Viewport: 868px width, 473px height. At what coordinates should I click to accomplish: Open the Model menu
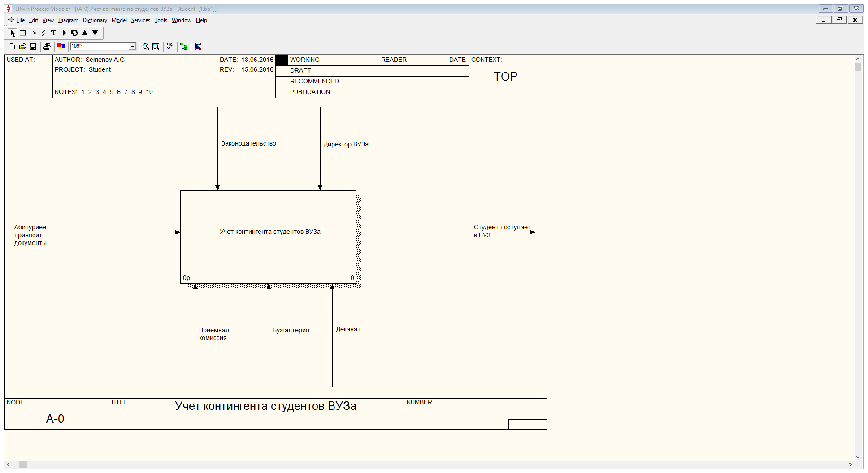click(x=119, y=20)
